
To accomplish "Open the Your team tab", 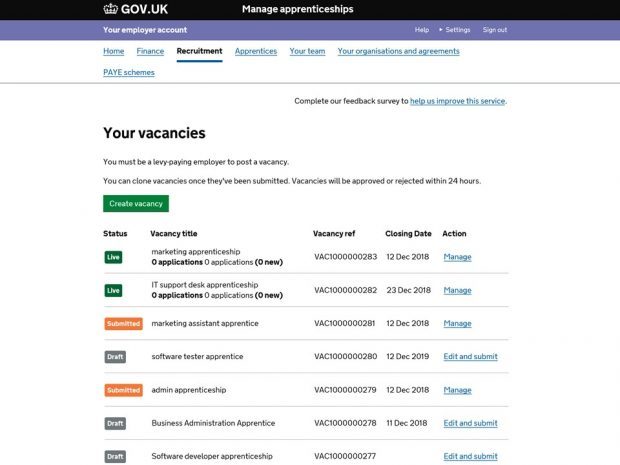I will coord(307,51).
